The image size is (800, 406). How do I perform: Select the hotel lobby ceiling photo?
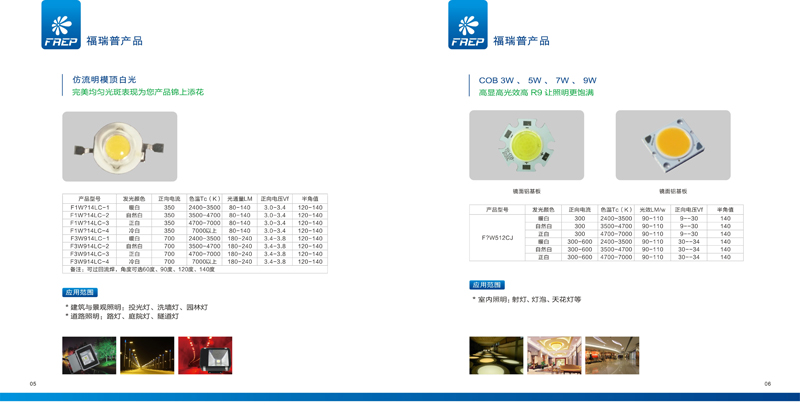(553, 355)
